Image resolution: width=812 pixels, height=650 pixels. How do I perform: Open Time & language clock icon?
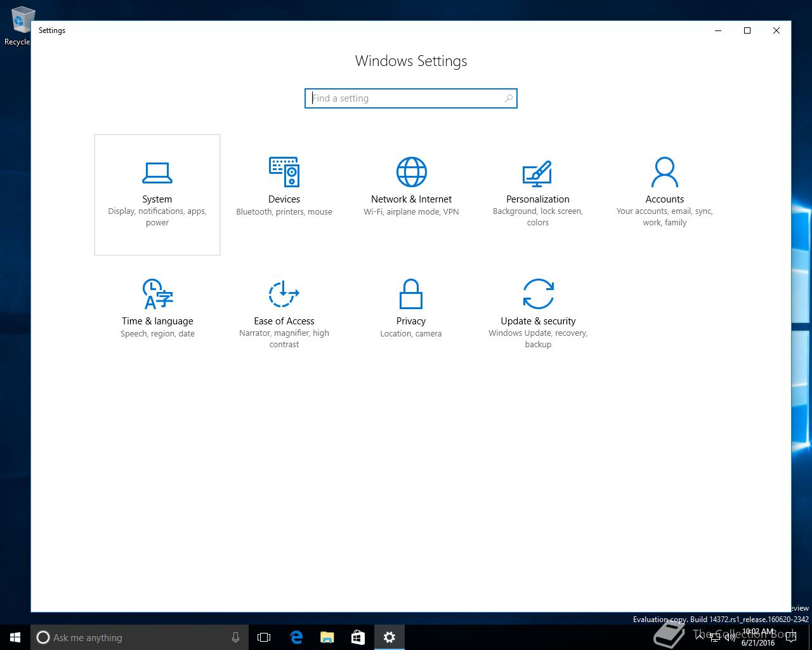coord(157,294)
